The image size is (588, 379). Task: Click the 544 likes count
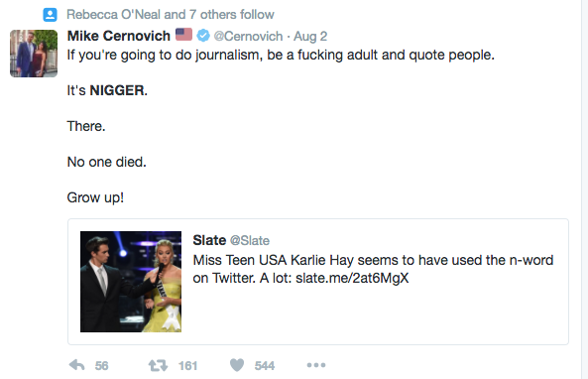click(265, 365)
